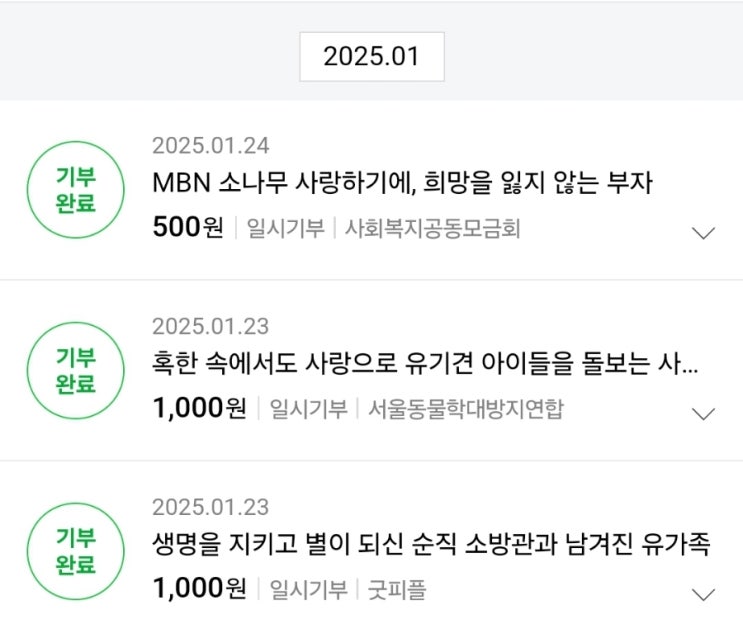Click 기부완료 badge for MBN 소나무 donation

[x=75, y=190]
